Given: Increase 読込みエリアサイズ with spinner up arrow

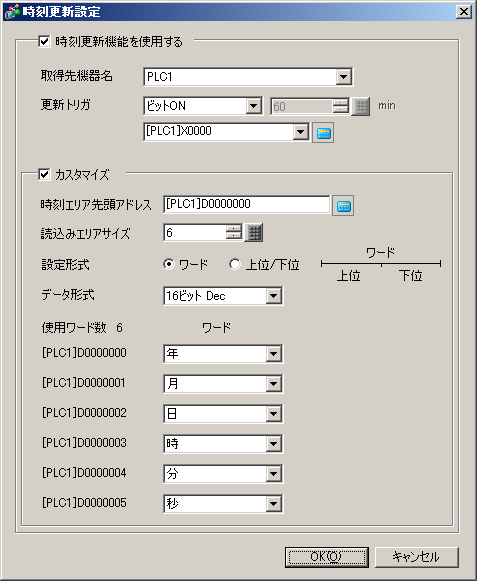Looking at the screenshot, I should 234,229.
